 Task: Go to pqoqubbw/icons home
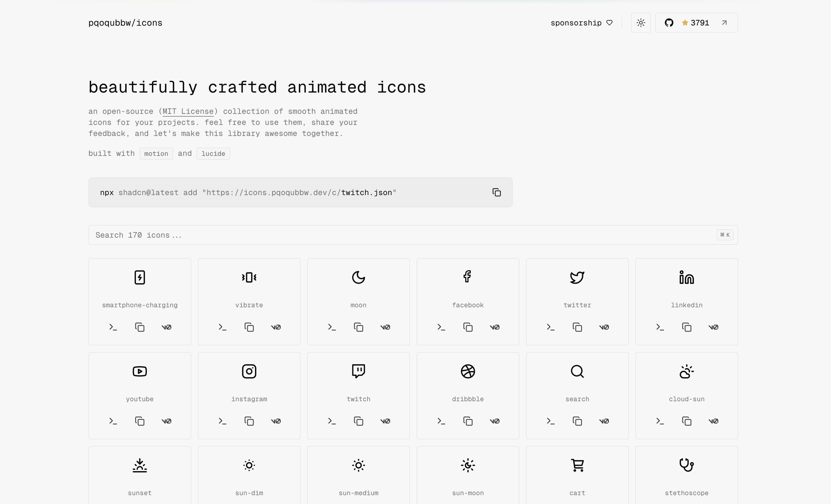coord(125,23)
